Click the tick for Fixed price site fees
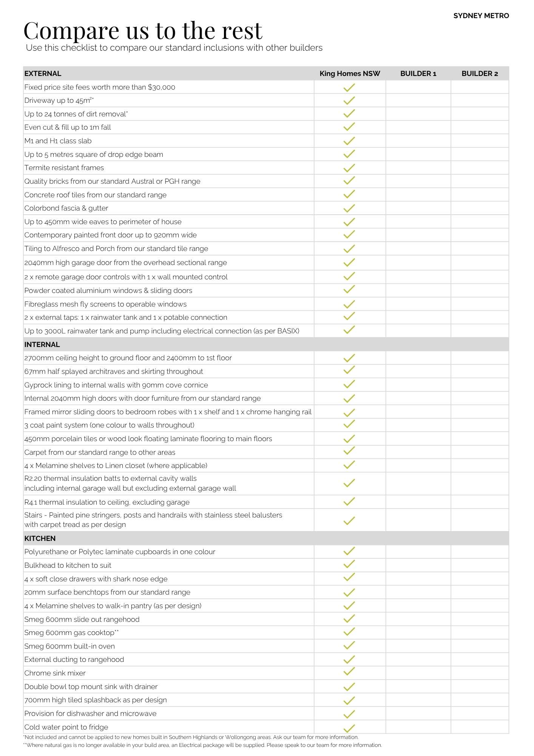Image resolution: width=534 pixels, height=756 pixels. 349,87
